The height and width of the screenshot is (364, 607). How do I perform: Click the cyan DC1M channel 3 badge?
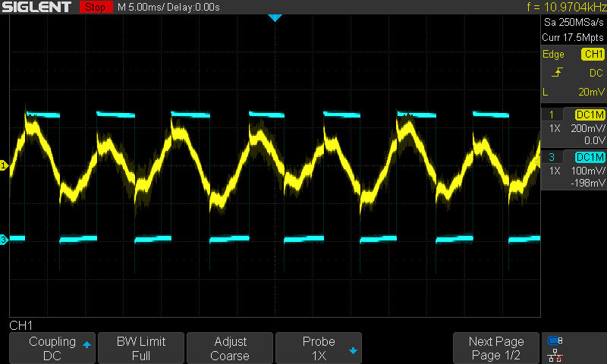(590, 157)
